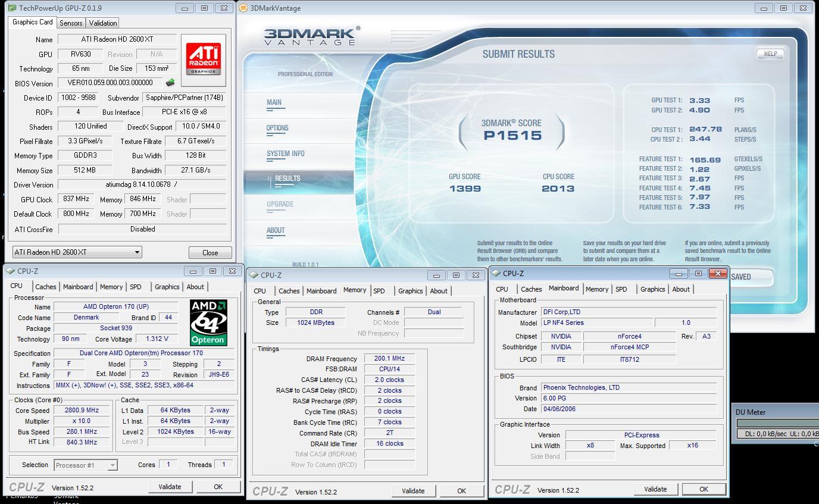
Task: Switch to the Validation tab in GPU-Z
Action: click(103, 23)
